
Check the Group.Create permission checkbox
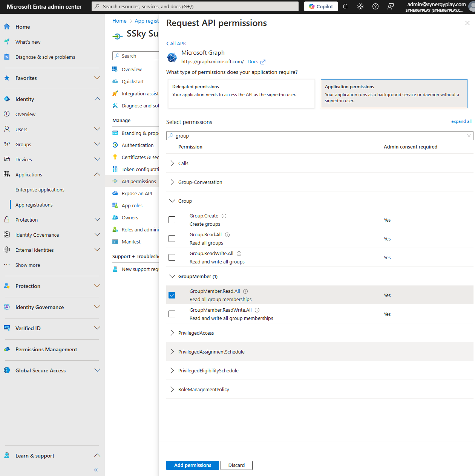coord(172,220)
